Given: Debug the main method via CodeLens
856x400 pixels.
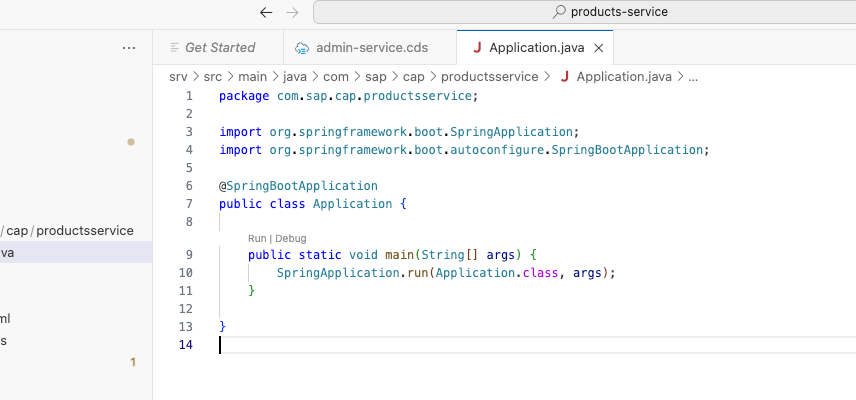Looking at the screenshot, I should click(x=291, y=238).
